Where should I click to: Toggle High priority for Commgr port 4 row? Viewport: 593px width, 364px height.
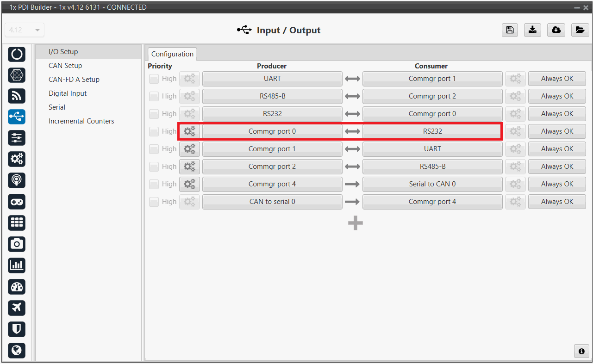(154, 185)
